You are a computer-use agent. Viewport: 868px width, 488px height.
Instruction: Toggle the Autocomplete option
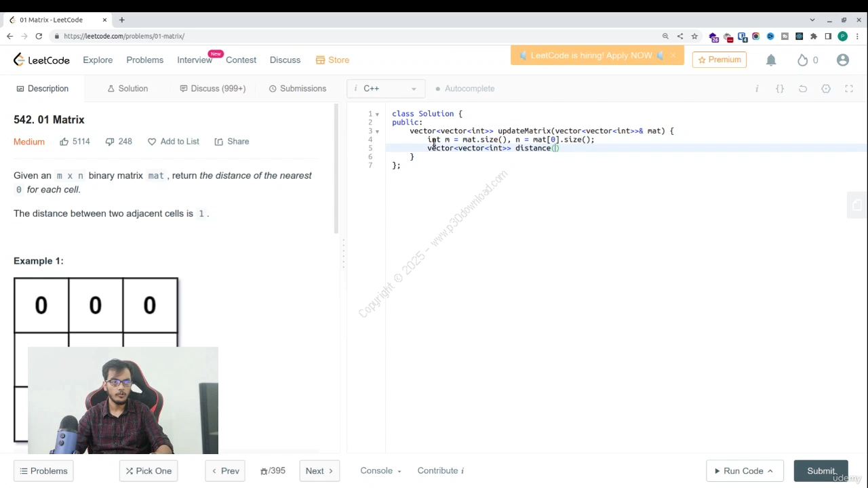[465, 89]
